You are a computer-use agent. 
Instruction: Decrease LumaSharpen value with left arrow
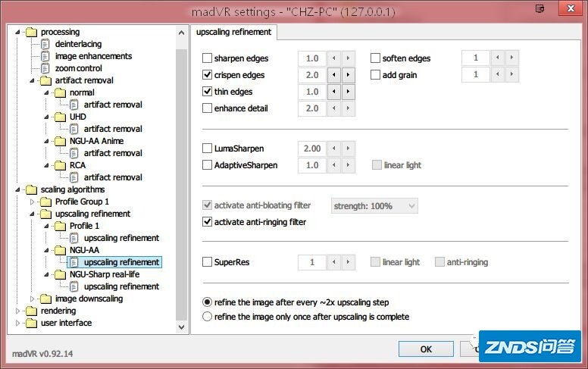[x=333, y=149]
